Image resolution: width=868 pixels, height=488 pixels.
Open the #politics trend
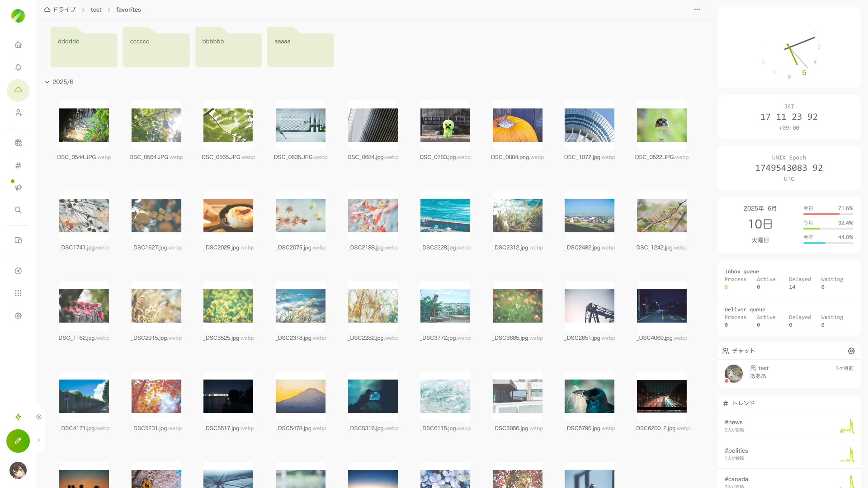tap(789, 455)
